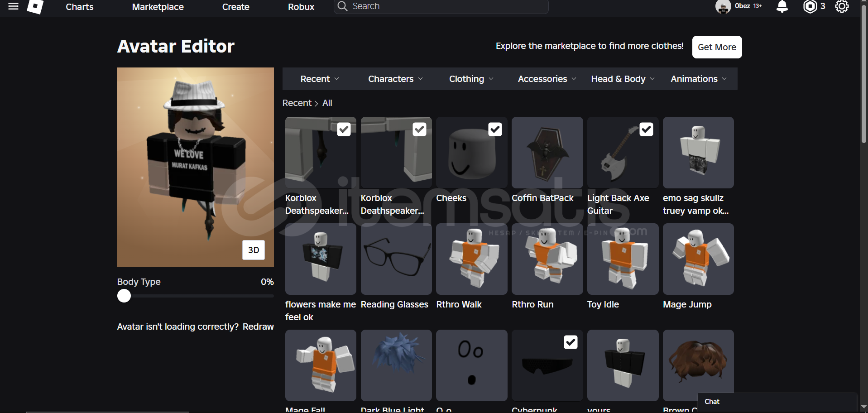Open the Chat panel
This screenshot has width=868, height=413.
pyautogui.click(x=777, y=402)
